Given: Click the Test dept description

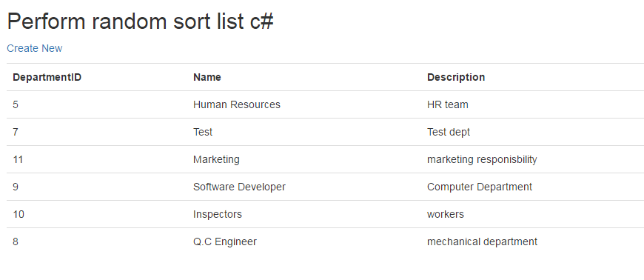Looking at the screenshot, I should [x=449, y=132].
